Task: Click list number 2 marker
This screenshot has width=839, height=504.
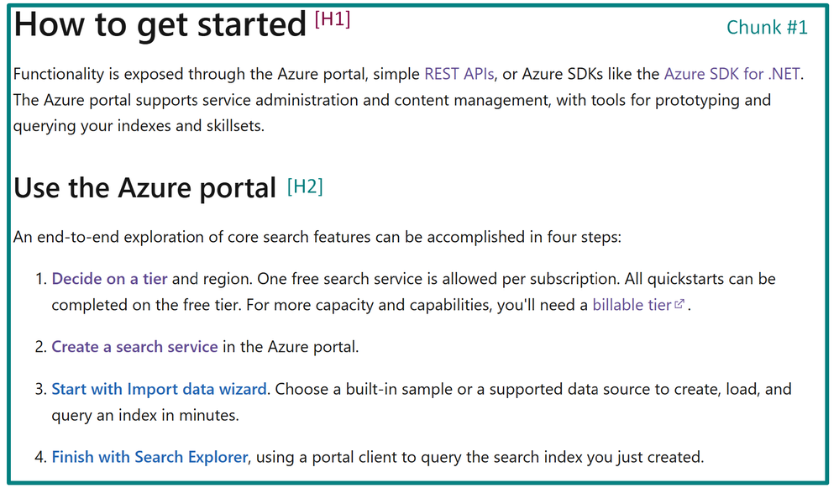Action: point(41,347)
